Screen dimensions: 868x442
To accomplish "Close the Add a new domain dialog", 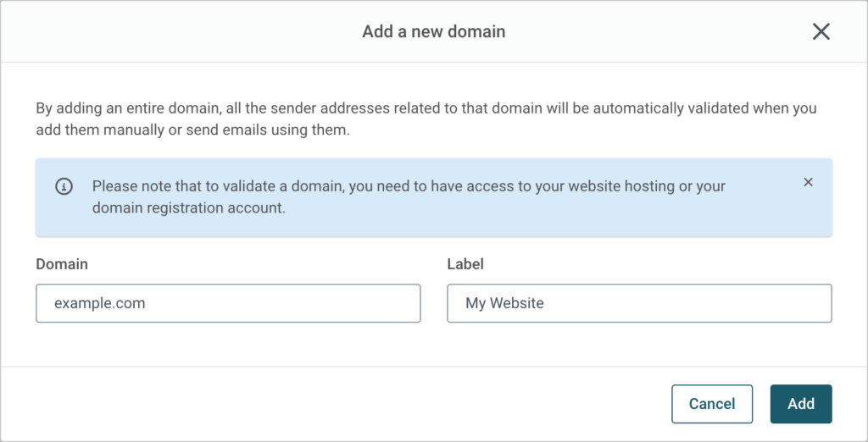I will click(821, 32).
